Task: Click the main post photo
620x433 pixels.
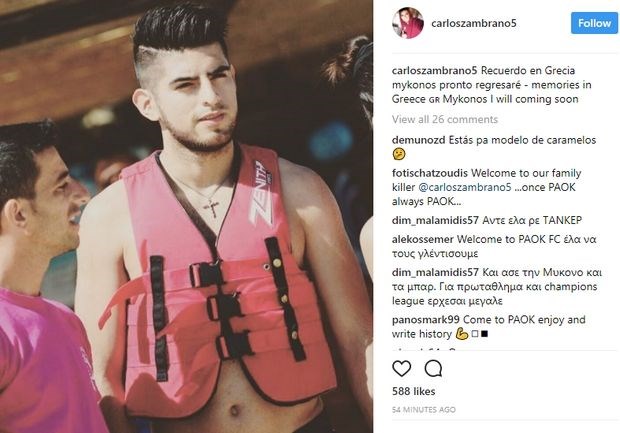Action: click(x=186, y=216)
